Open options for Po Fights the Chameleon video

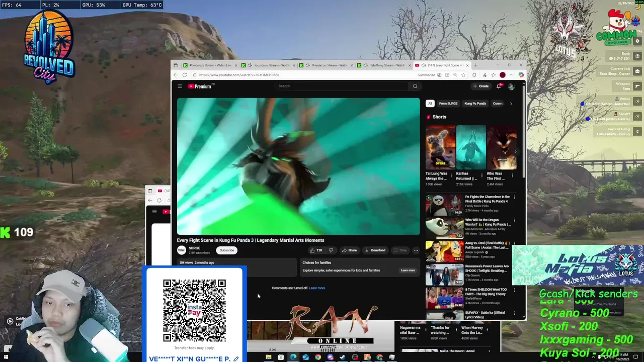click(514, 197)
